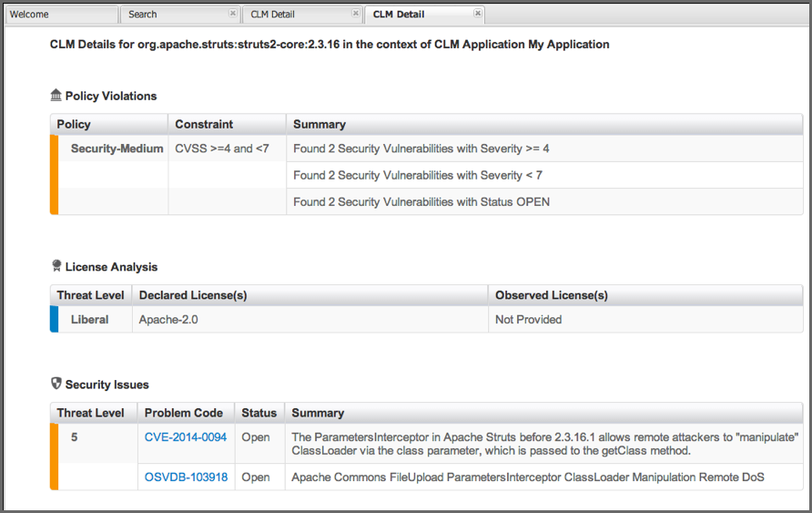
Task: Switch to the Search tab
Action: pos(173,15)
